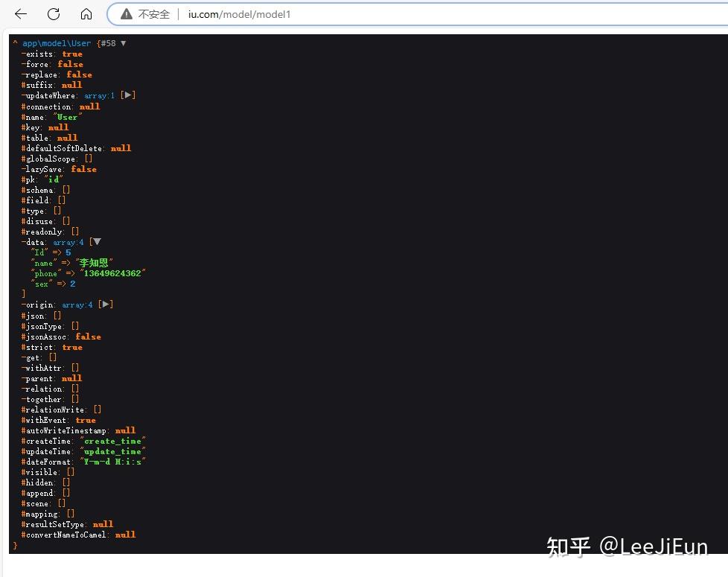Click the app\model\User class name

[x=57, y=43]
